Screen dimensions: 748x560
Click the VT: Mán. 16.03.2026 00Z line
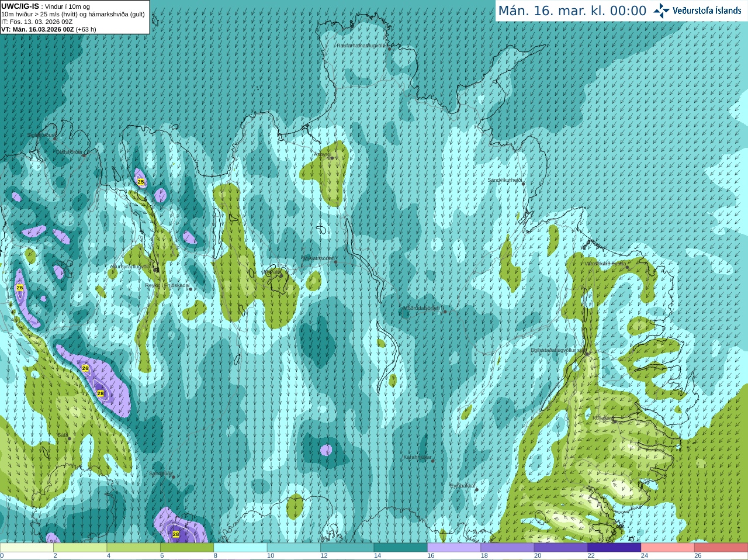pyautogui.click(x=49, y=29)
